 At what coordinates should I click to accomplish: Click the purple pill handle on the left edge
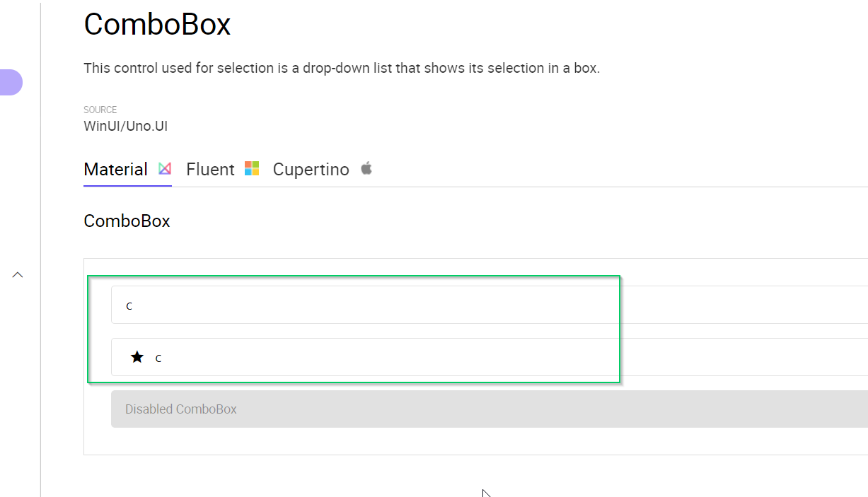click(x=10, y=82)
